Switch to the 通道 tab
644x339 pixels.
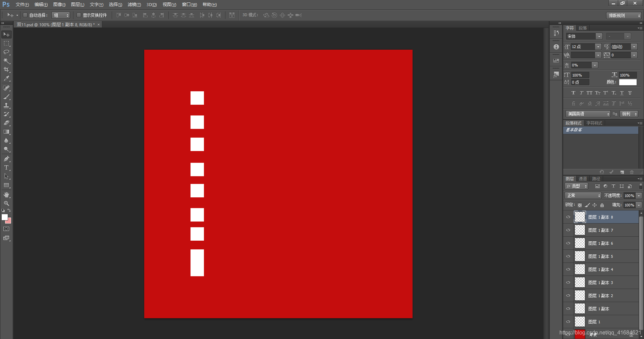[583, 179]
